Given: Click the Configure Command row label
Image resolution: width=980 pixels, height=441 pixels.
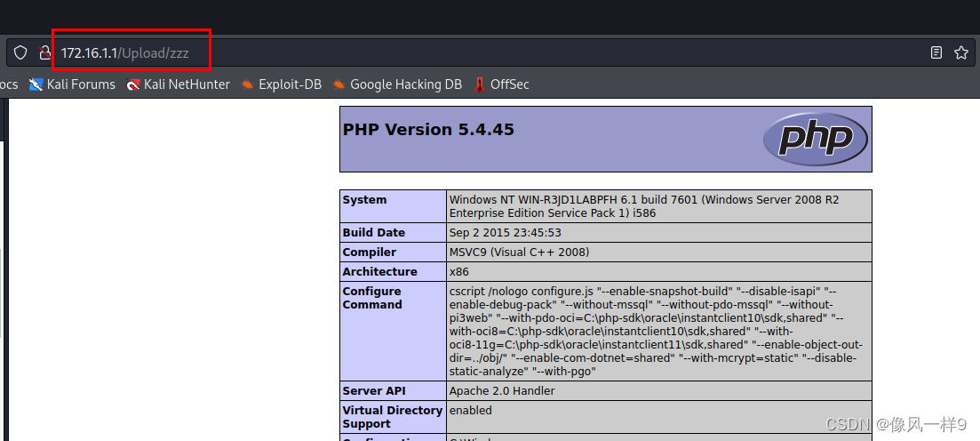Looking at the screenshot, I should tap(372, 298).
